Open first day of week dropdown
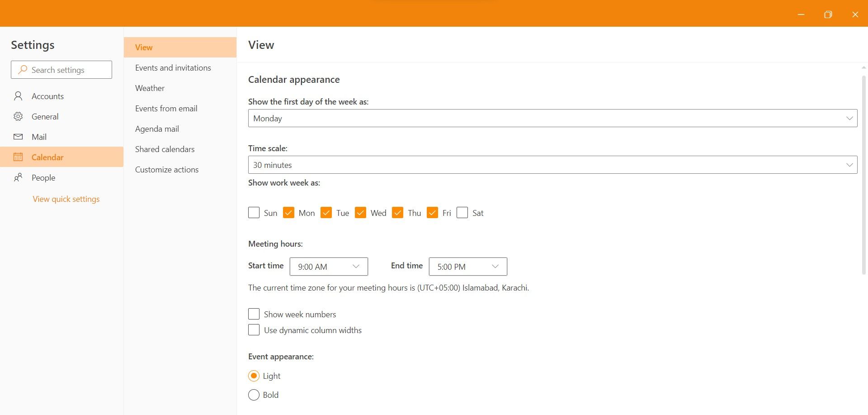The height and width of the screenshot is (415, 868). pos(552,118)
